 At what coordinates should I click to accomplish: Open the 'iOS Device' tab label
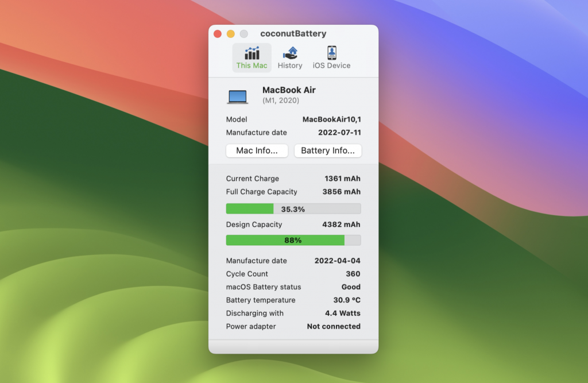[331, 65]
